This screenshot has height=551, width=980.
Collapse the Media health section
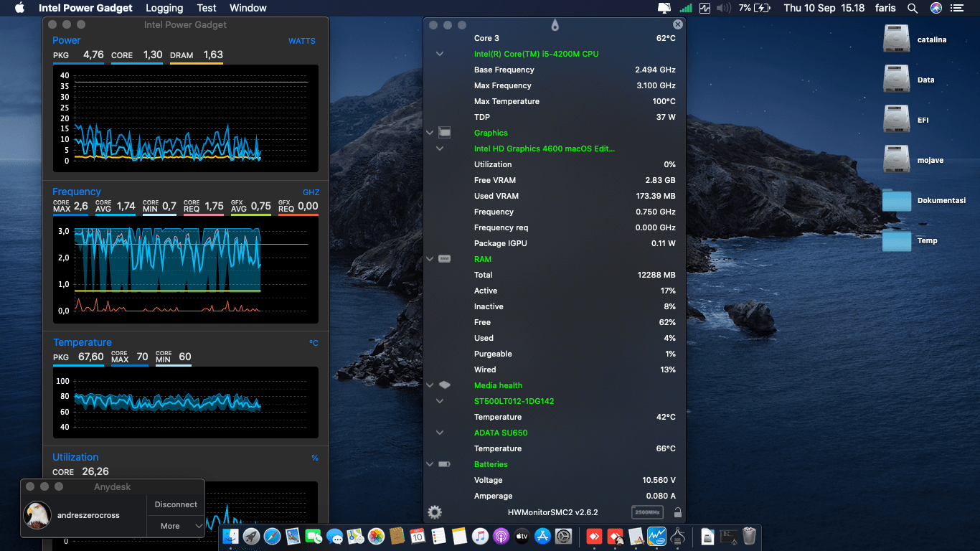(430, 385)
